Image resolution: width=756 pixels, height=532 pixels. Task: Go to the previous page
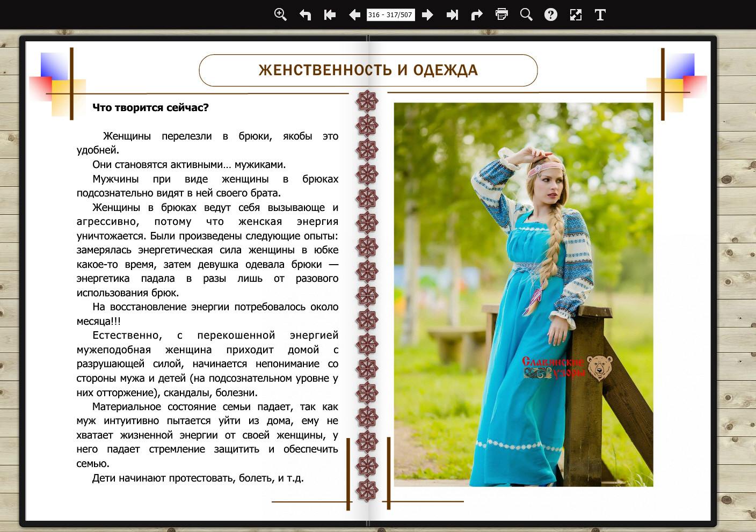coord(354,14)
